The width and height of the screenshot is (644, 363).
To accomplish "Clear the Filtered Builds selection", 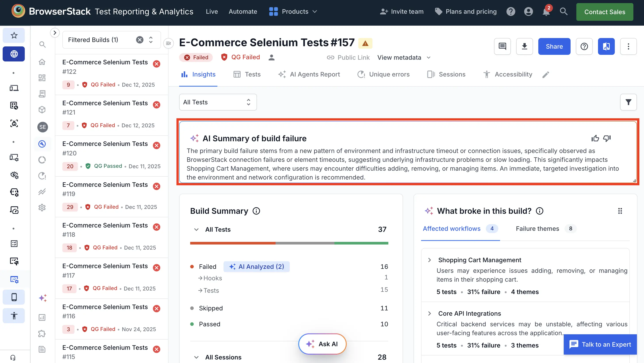I will (x=140, y=40).
